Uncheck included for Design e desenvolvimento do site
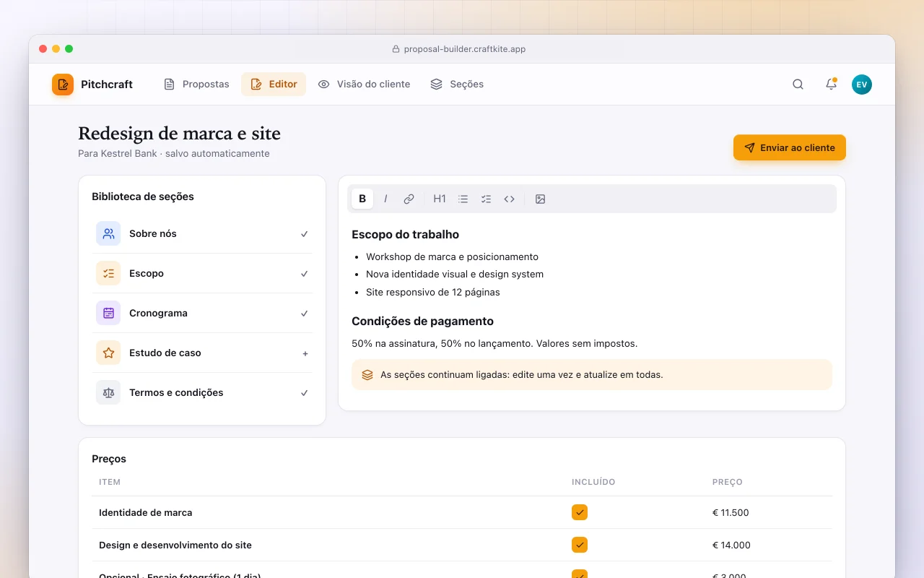 coord(580,545)
